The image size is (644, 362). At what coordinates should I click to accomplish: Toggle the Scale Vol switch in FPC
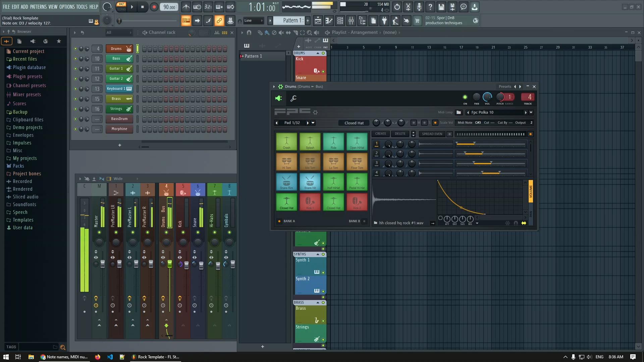tap(435, 123)
